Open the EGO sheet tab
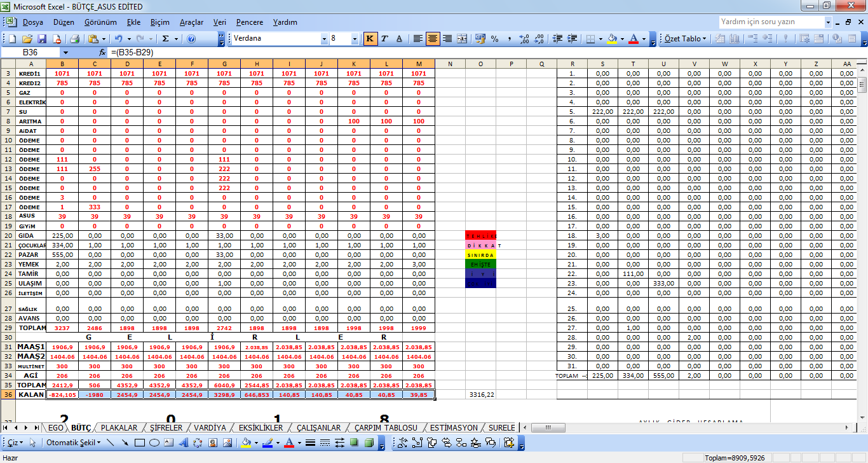Viewport: 868px width, 463px height. pos(55,427)
